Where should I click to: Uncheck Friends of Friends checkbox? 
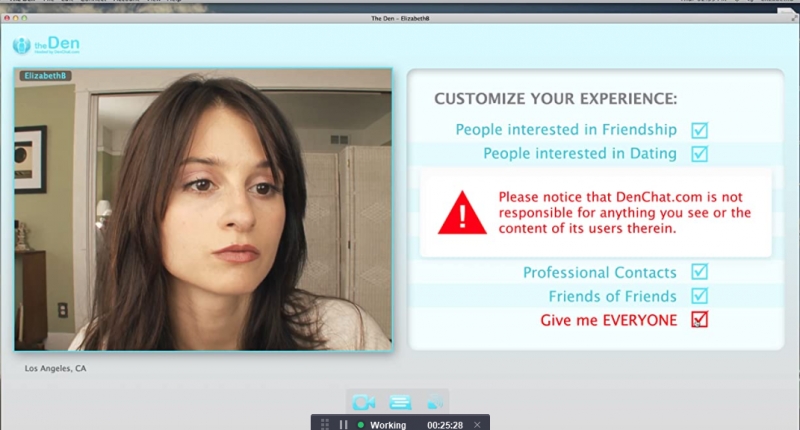699,296
